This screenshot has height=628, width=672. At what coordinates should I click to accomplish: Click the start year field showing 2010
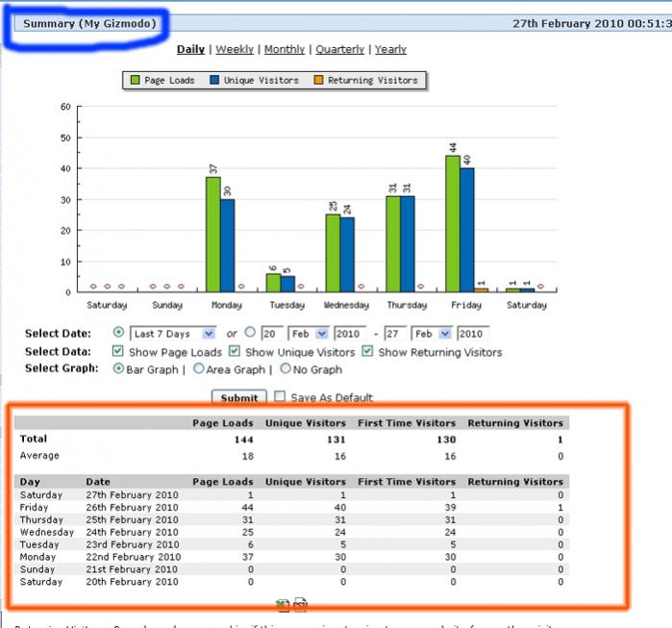pyautogui.click(x=350, y=334)
